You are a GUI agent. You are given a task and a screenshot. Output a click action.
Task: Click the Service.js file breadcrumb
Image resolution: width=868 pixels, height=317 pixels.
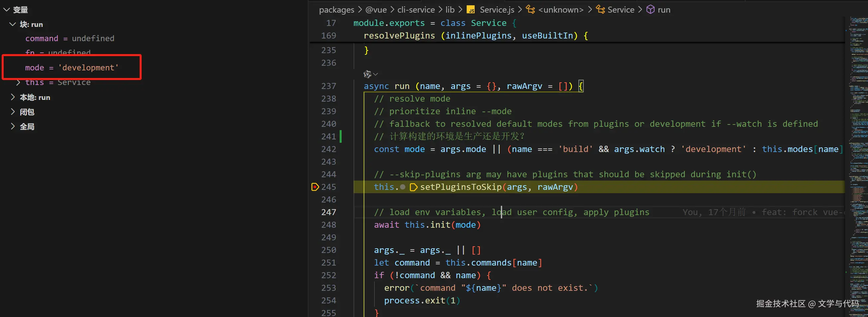(497, 10)
